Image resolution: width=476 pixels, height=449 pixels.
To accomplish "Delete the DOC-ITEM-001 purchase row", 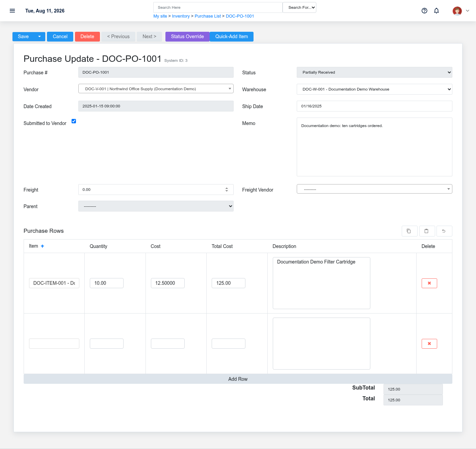I will 429,283.
